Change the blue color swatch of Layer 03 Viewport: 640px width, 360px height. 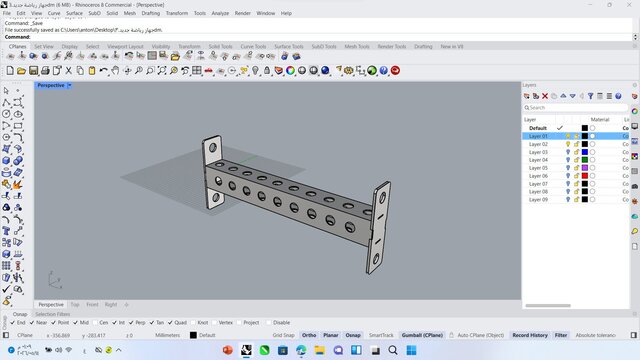pyautogui.click(x=584, y=152)
